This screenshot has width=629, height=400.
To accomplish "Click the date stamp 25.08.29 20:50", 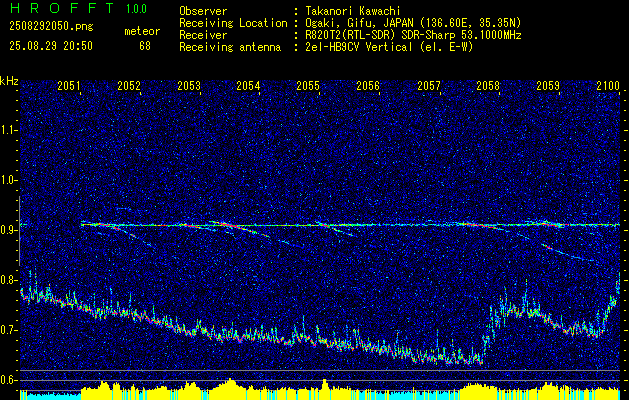I will click(51, 46).
